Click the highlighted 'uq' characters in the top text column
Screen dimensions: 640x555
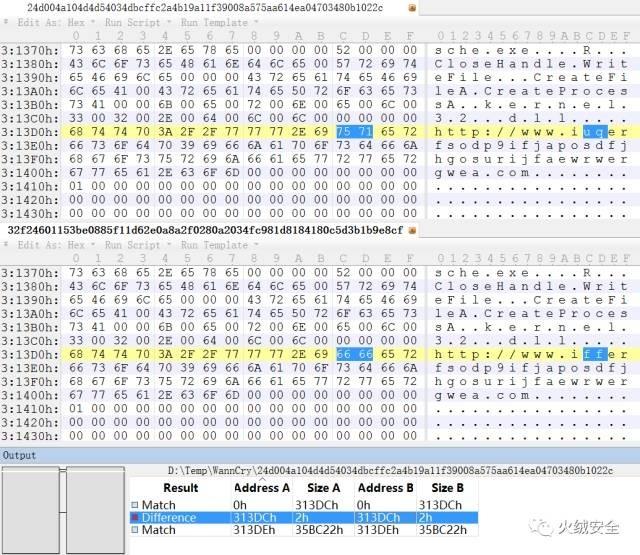595,132
